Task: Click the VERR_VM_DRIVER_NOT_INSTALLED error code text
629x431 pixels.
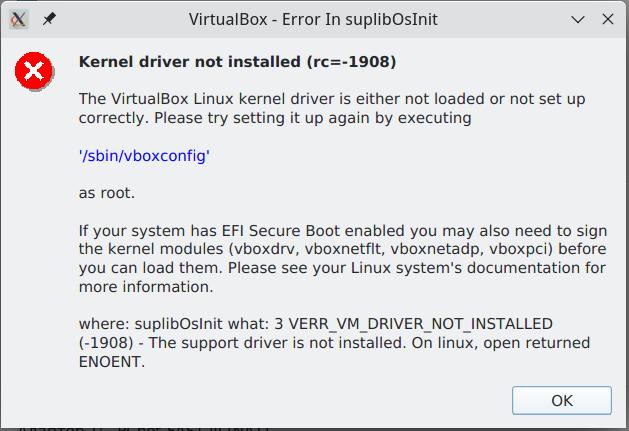Action: (420, 324)
